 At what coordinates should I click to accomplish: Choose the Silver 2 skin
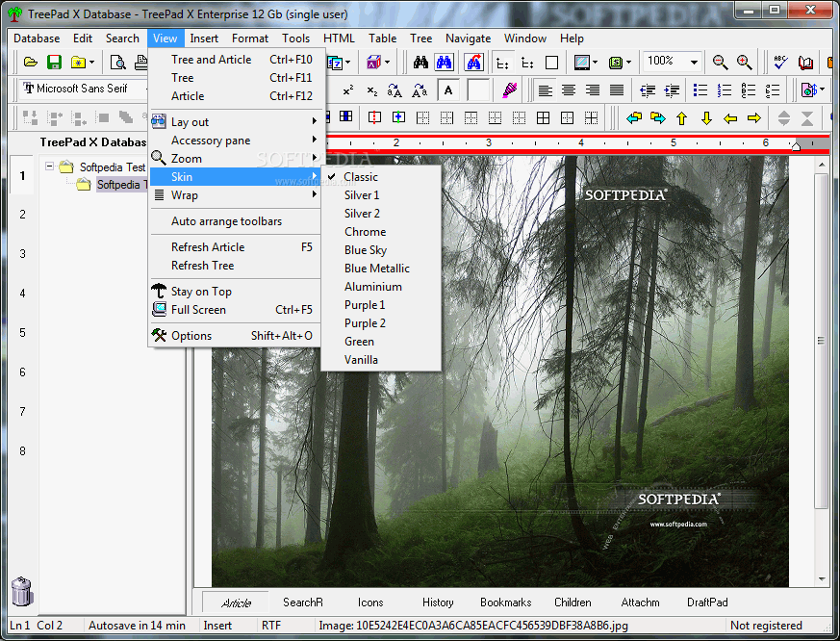[x=381, y=214]
